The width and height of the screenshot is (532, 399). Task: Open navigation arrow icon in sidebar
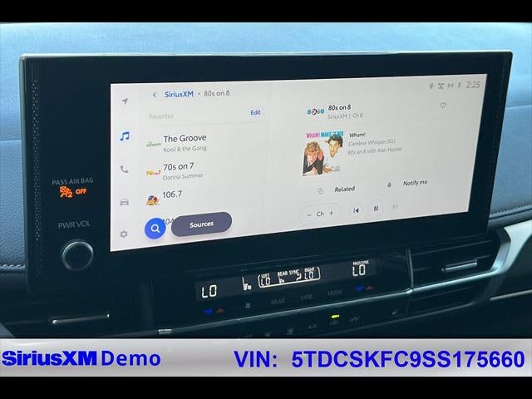[125, 101]
